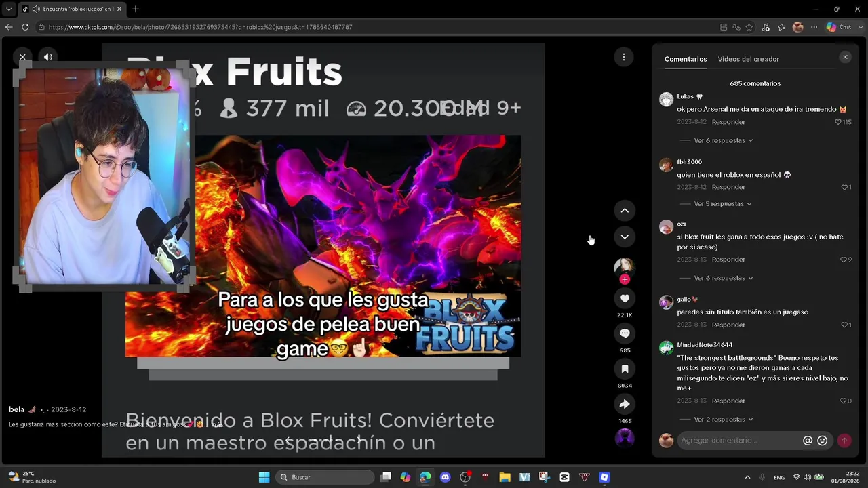Click the taskbar Buscar search box

pyautogui.click(x=326, y=477)
